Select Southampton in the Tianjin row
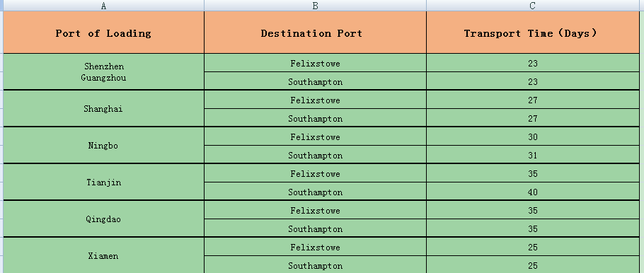Screen dimensions: 644x273 315,192
